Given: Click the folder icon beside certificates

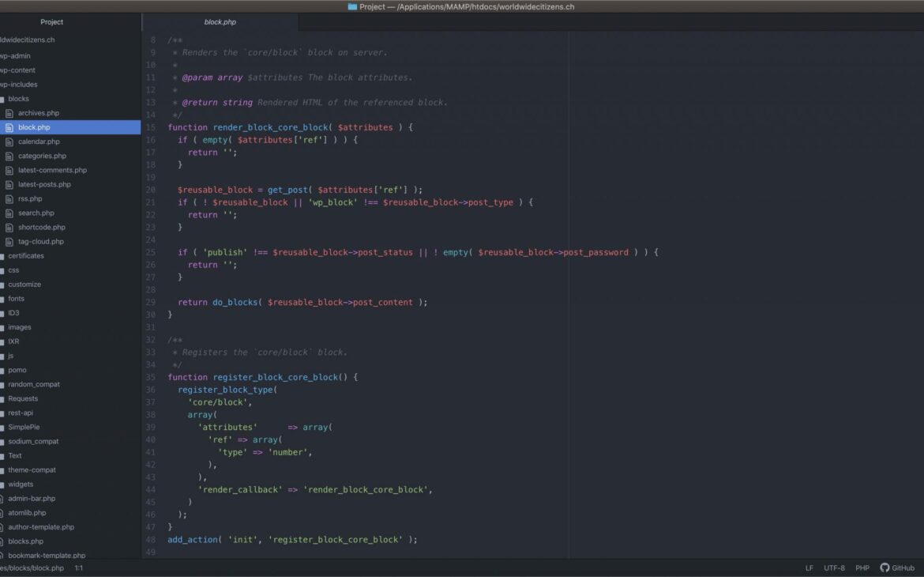Looking at the screenshot, I should click(x=2, y=256).
